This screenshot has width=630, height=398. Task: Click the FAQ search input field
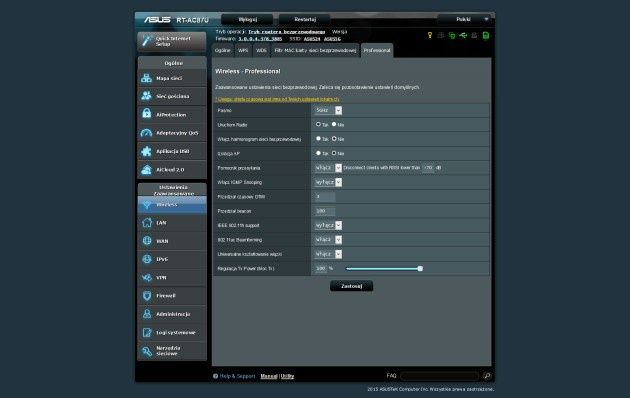440,376
